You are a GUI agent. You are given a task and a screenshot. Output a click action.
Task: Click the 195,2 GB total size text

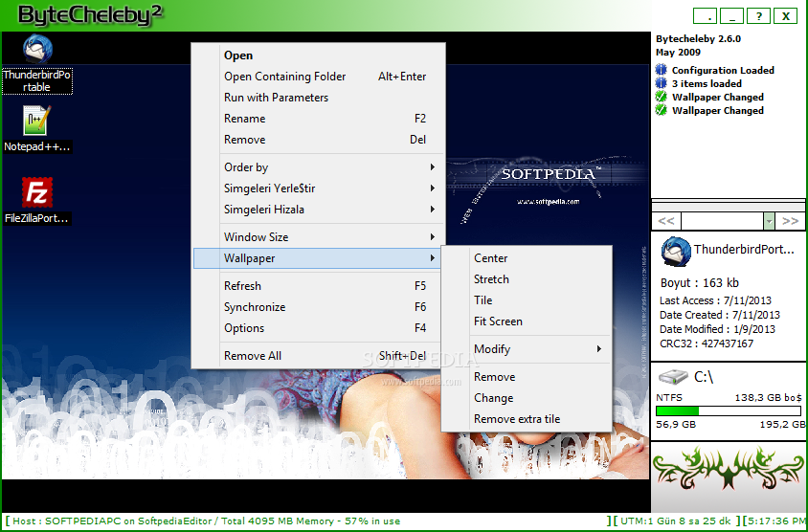782,425
